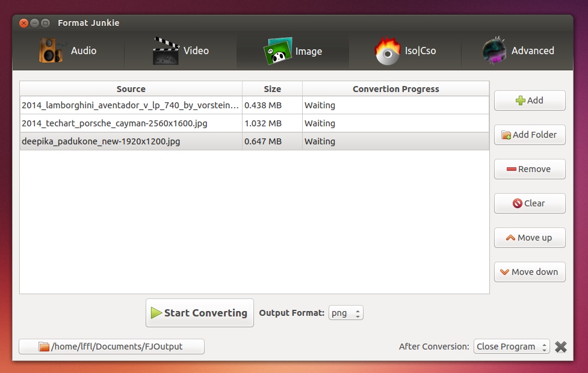Image resolution: width=588 pixels, height=373 pixels.
Task: Click the panda picture icon of Image tab
Action: (x=278, y=51)
